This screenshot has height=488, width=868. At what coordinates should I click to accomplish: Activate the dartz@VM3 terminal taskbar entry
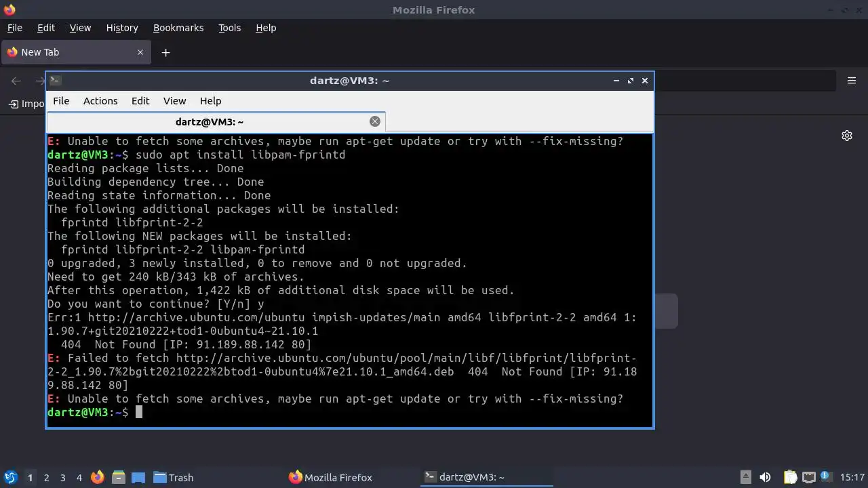click(487, 477)
